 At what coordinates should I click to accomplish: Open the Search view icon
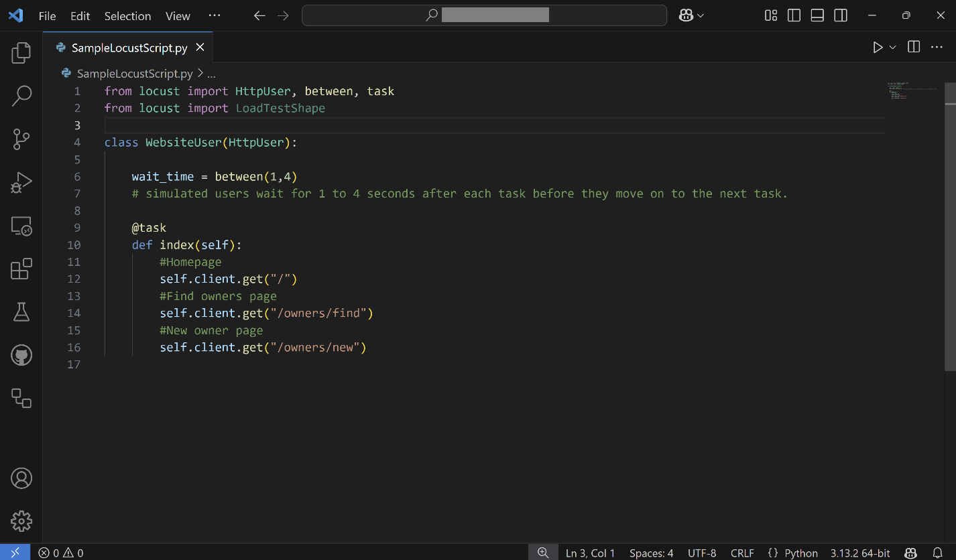[21, 96]
